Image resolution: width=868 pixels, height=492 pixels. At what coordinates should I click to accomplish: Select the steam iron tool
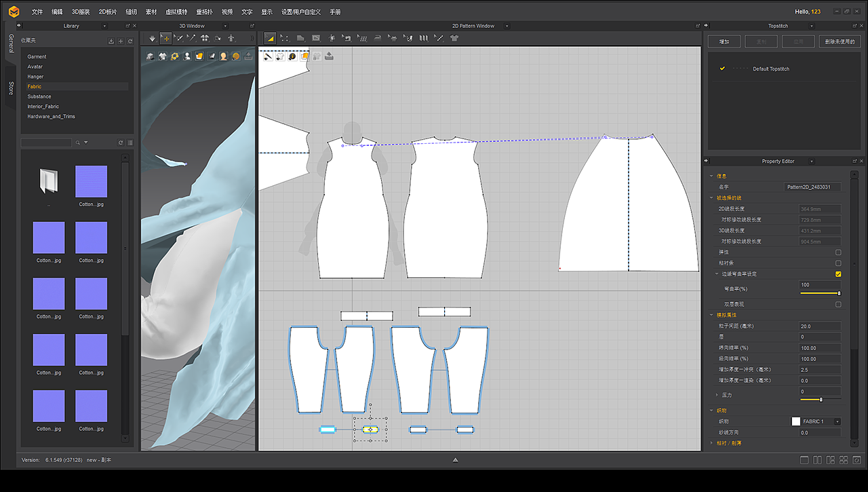(378, 39)
